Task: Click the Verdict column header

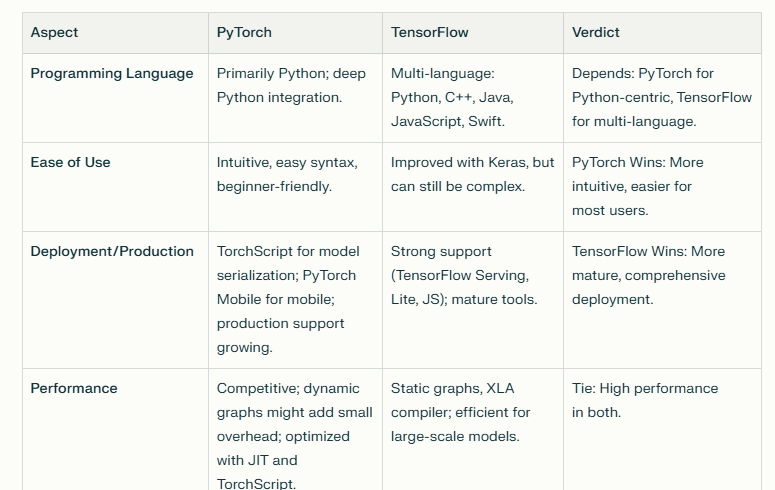Action: pyautogui.click(x=596, y=32)
